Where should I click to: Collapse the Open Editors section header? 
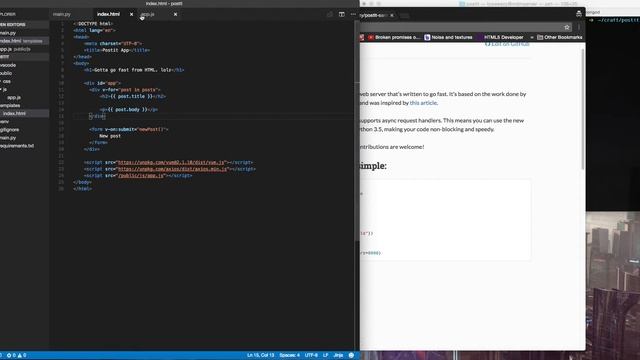point(24,24)
